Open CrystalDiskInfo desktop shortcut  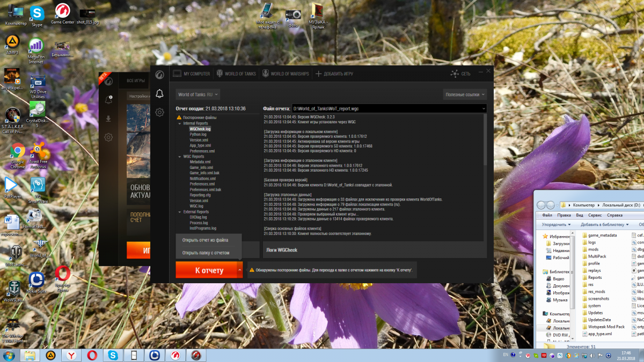click(x=37, y=114)
